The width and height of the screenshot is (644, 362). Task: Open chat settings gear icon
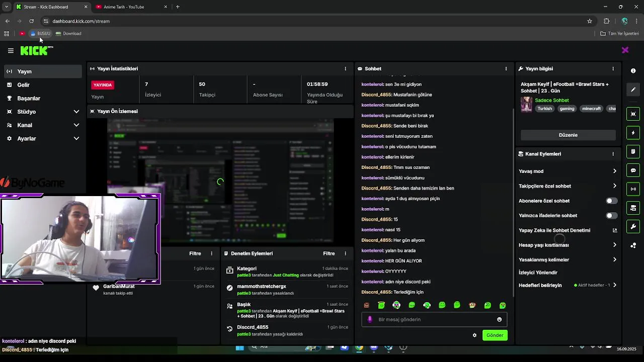[474, 335]
